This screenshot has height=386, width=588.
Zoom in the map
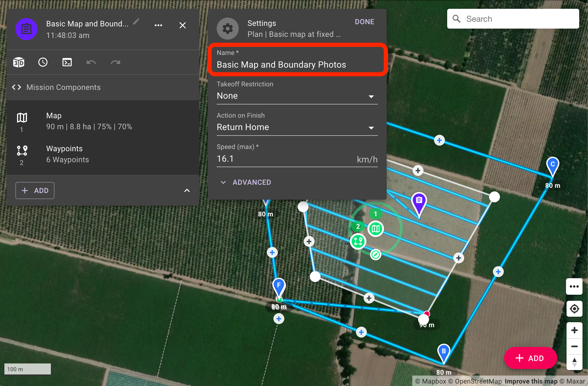coord(574,330)
